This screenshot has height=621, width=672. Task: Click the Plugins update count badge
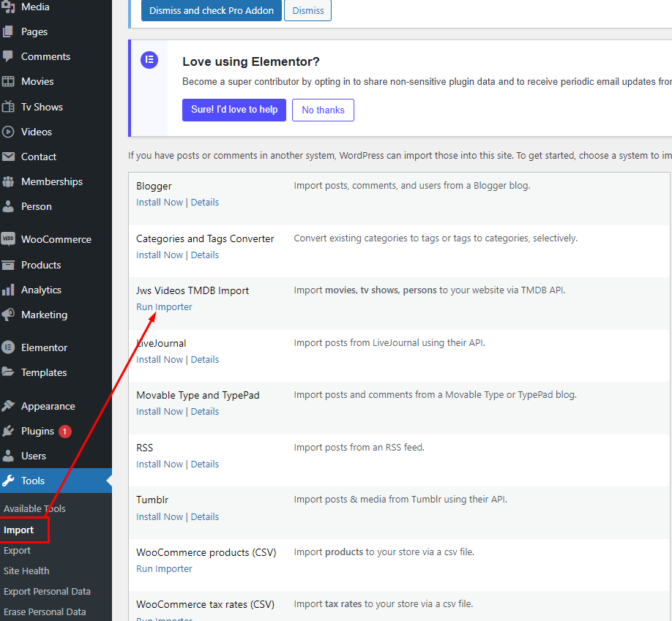coord(65,432)
